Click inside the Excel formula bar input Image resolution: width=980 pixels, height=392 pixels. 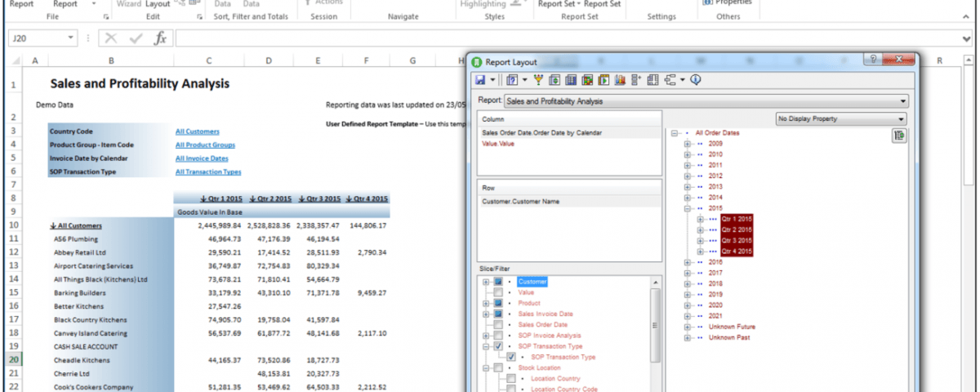pos(568,38)
